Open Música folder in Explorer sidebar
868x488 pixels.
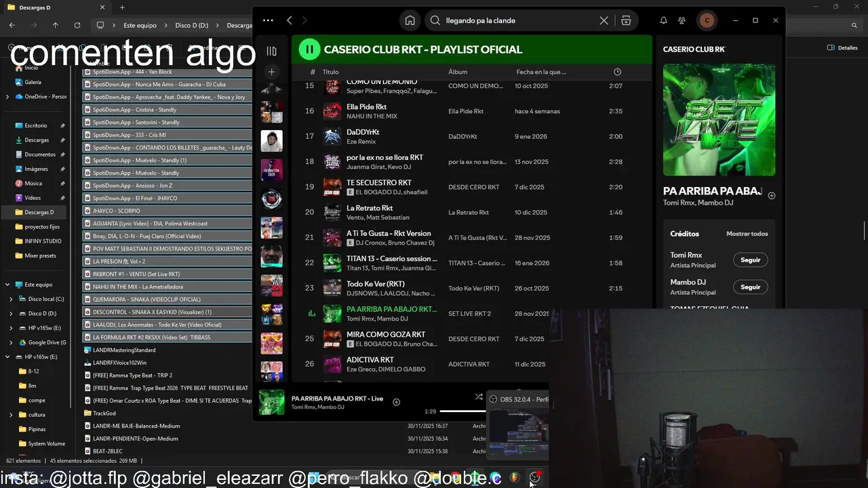pos(33,183)
